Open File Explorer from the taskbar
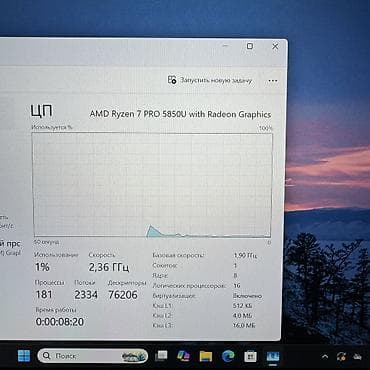This screenshot has height=370, width=370. (x=206, y=356)
